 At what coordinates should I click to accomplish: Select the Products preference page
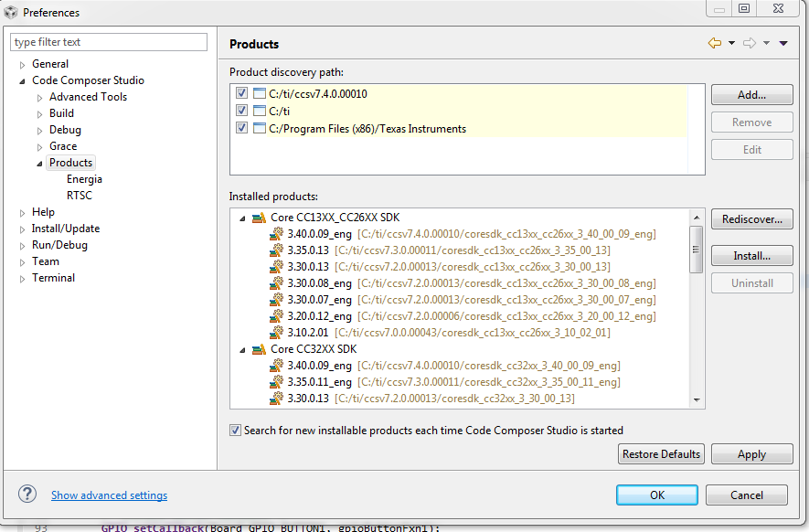pyautogui.click(x=70, y=163)
